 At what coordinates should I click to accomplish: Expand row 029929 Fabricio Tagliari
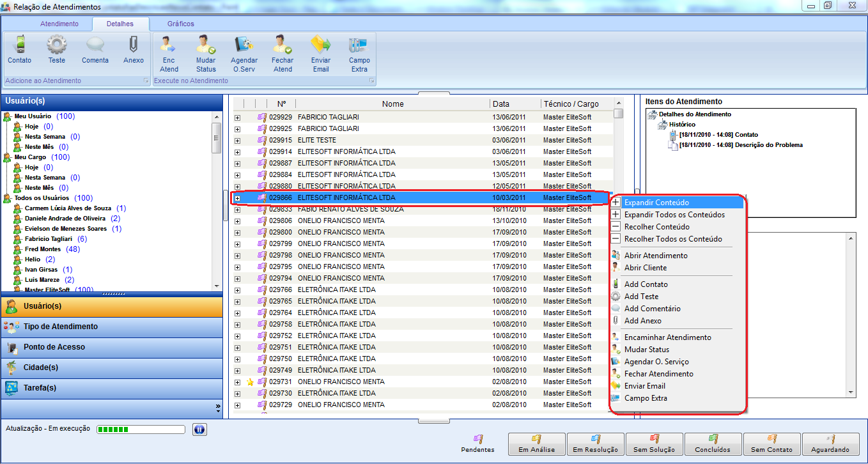point(237,118)
